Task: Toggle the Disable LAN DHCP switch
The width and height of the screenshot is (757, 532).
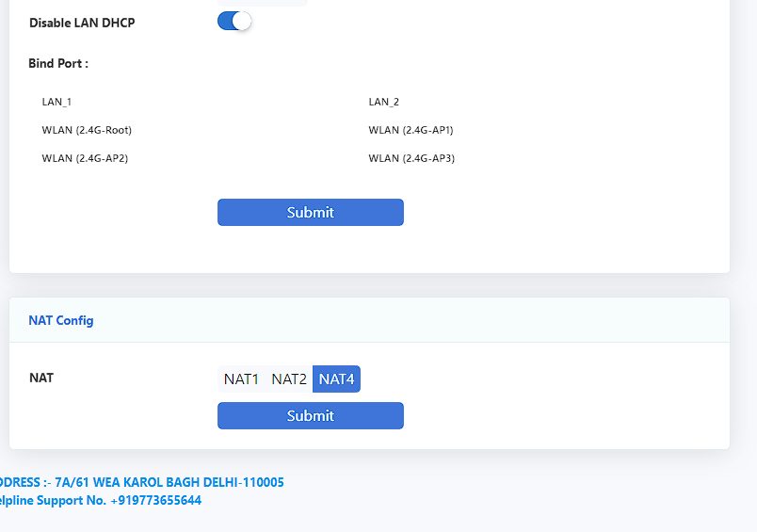Action: (234, 22)
